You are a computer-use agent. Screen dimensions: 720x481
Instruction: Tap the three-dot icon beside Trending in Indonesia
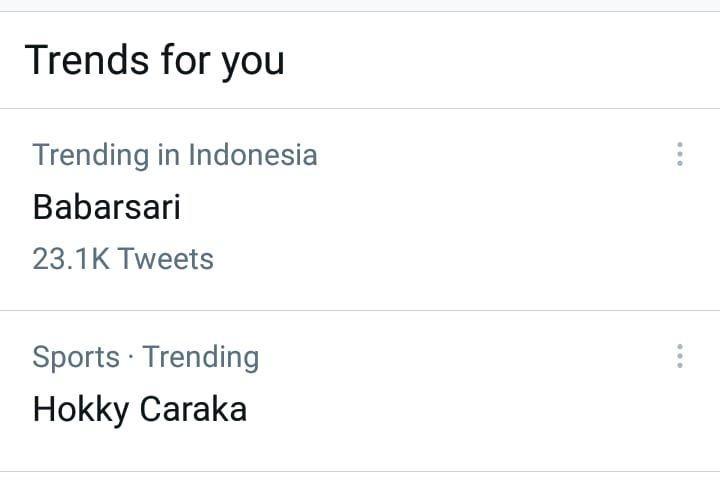(680, 154)
